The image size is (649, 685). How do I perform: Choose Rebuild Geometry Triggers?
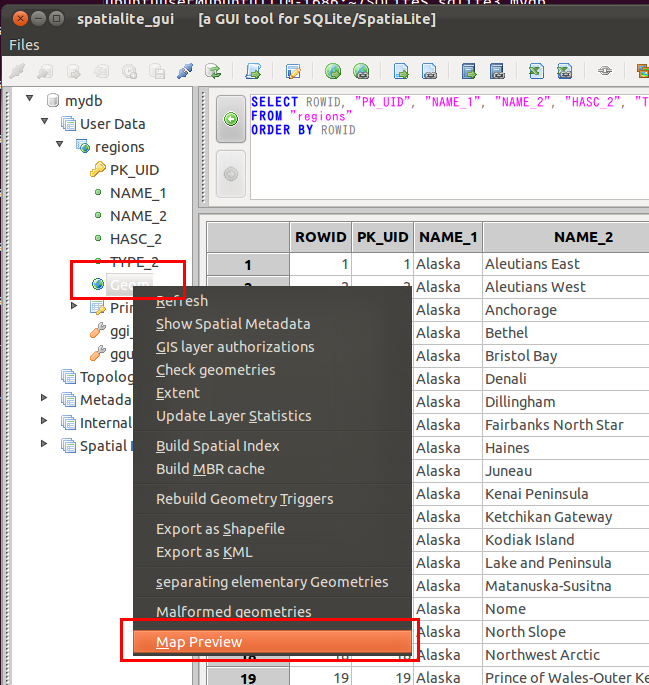pyautogui.click(x=272, y=499)
